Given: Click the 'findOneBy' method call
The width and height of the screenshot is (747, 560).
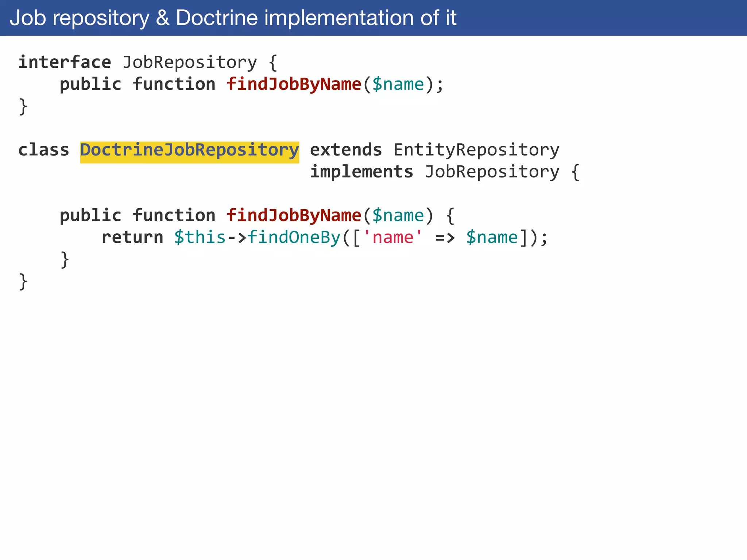Looking at the screenshot, I should point(294,238).
